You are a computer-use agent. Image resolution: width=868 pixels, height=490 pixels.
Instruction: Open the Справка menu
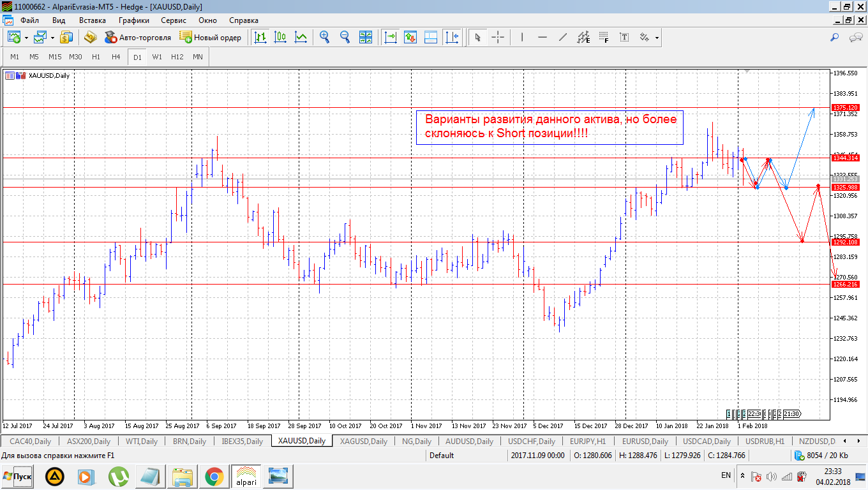(244, 20)
